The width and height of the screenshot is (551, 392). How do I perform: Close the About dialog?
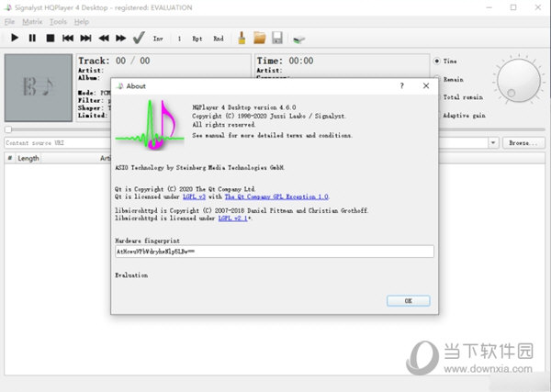(426, 86)
